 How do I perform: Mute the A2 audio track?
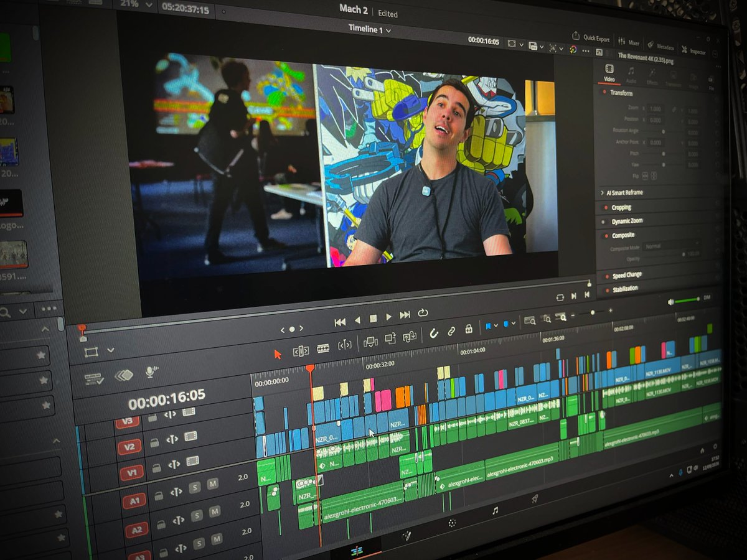point(215,511)
